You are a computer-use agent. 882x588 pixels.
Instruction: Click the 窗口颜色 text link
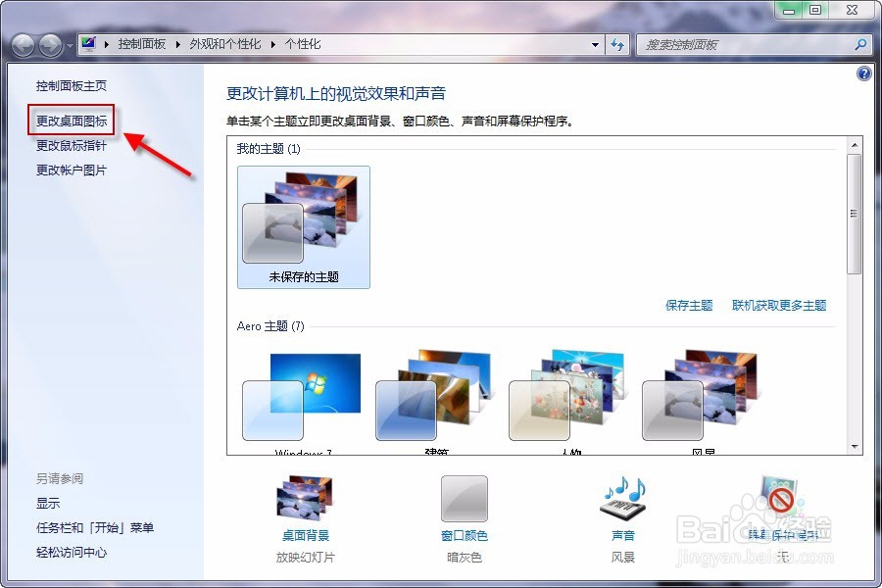(x=465, y=536)
